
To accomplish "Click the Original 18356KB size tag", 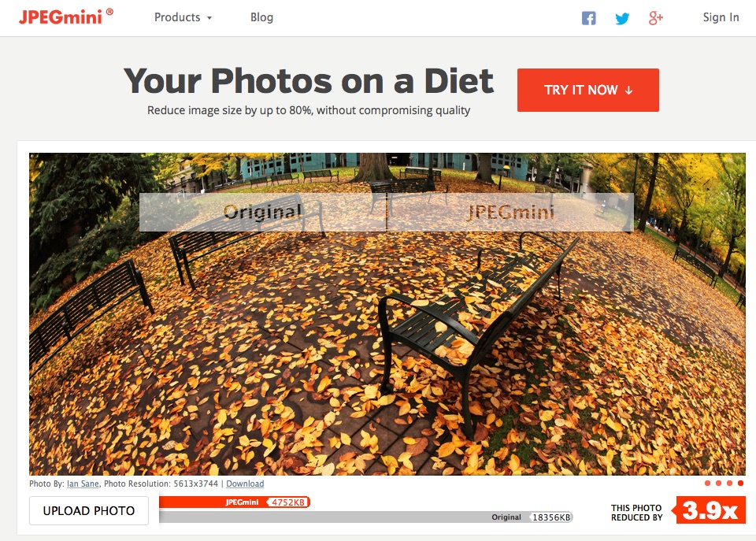I will tap(551, 517).
